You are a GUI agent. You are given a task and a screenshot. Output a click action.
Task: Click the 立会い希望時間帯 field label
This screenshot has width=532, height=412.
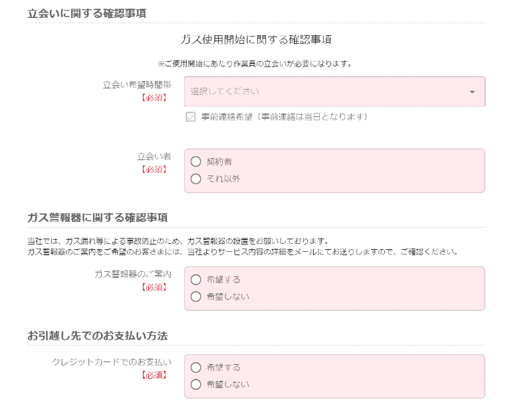point(137,85)
